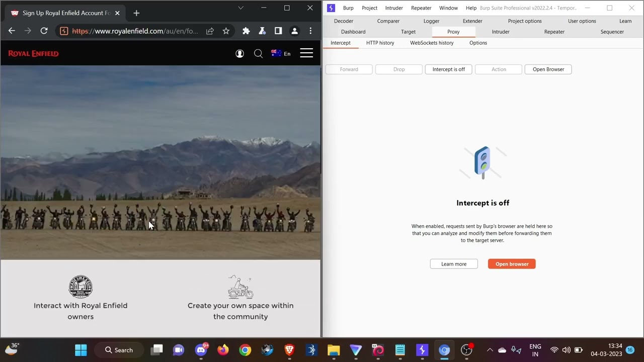The height and width of the screenshot is (362, 644).
Task: Switch to the Logger tab
Action: (x=431, y=21)
